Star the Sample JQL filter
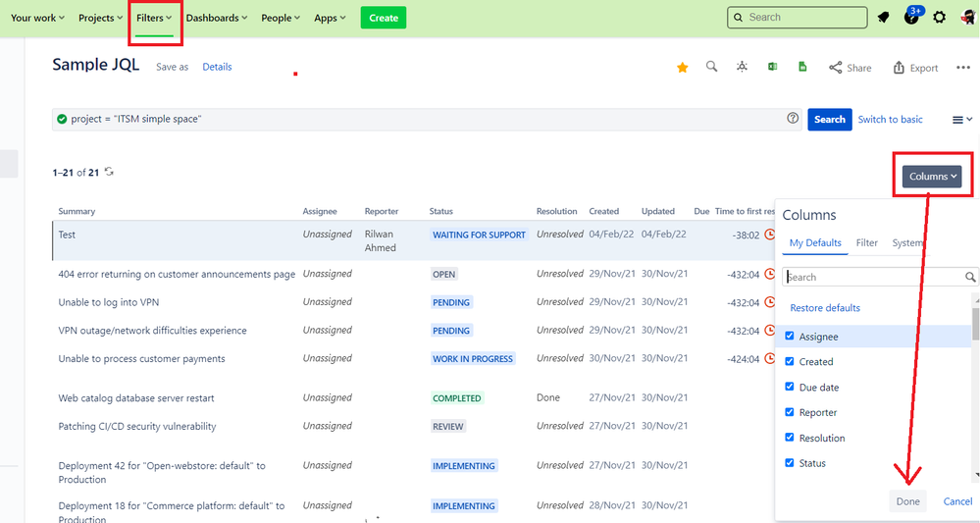 682,68
